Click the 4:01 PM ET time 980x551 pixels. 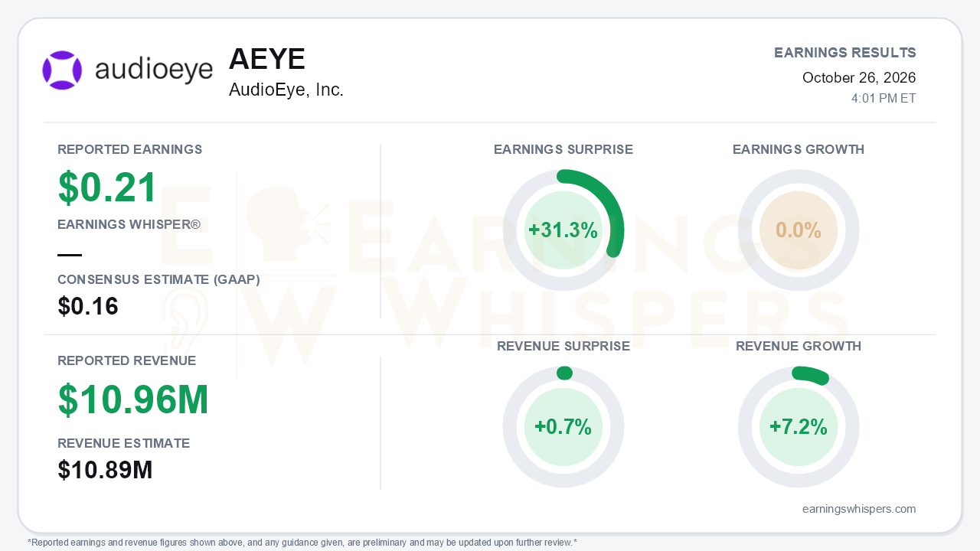pyautogui.click(x=884, y=99)
